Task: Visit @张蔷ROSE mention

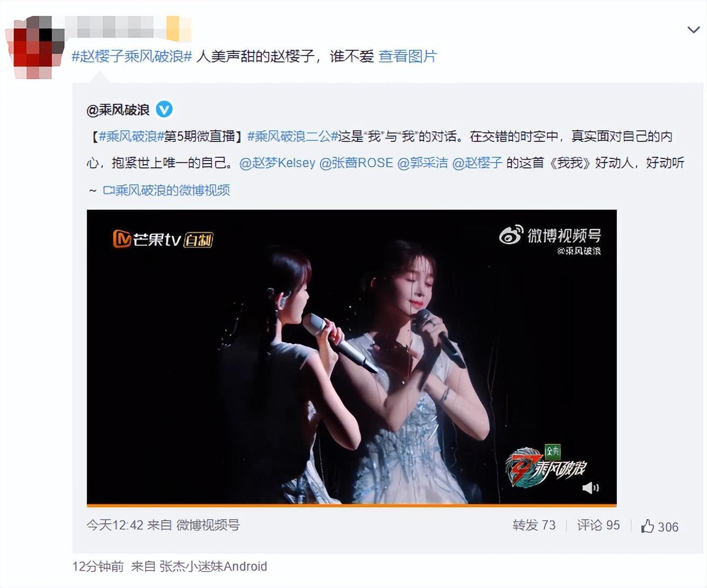Action: coord(356,163)
